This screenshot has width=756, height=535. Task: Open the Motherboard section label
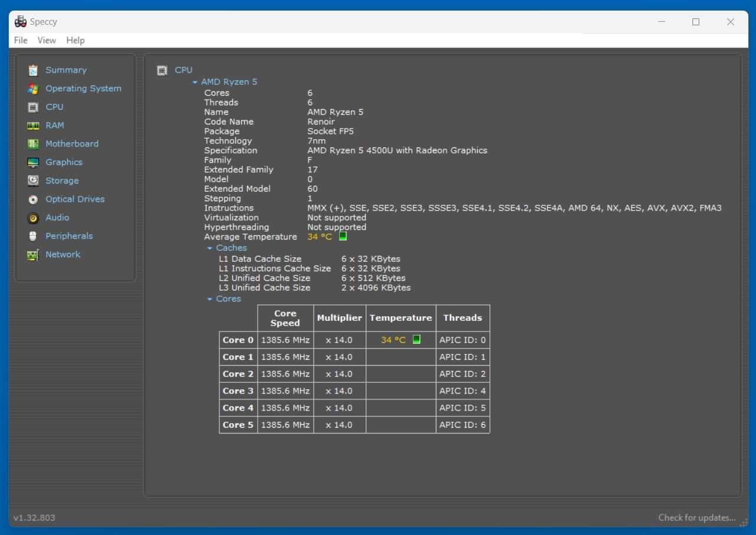point(72,143)
